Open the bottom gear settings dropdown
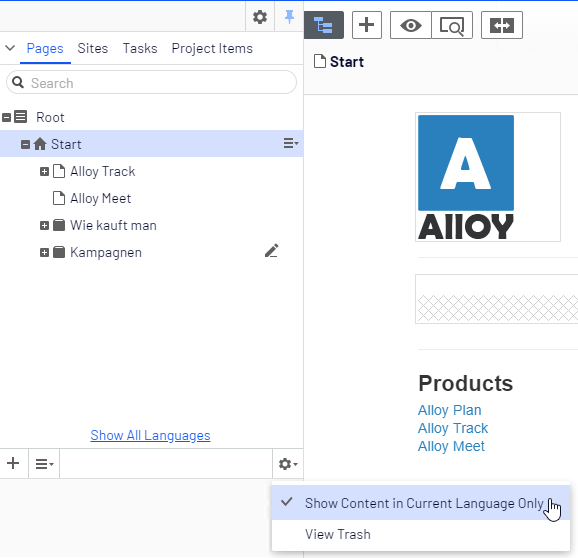The image size is (578, 558). [288, 464]
